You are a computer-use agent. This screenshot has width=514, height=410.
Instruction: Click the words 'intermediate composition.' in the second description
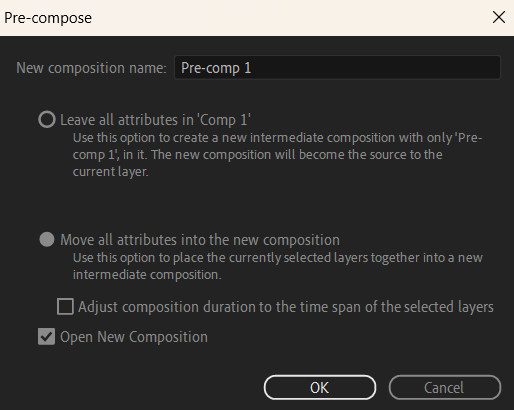(x=147, y=275)
